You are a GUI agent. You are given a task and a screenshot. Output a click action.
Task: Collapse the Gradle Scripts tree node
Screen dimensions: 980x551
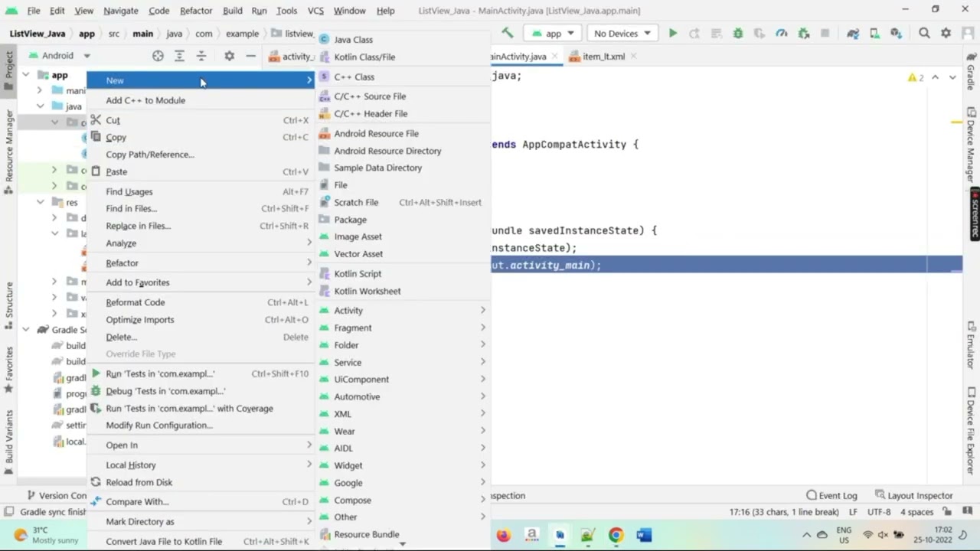coord(26,330)
